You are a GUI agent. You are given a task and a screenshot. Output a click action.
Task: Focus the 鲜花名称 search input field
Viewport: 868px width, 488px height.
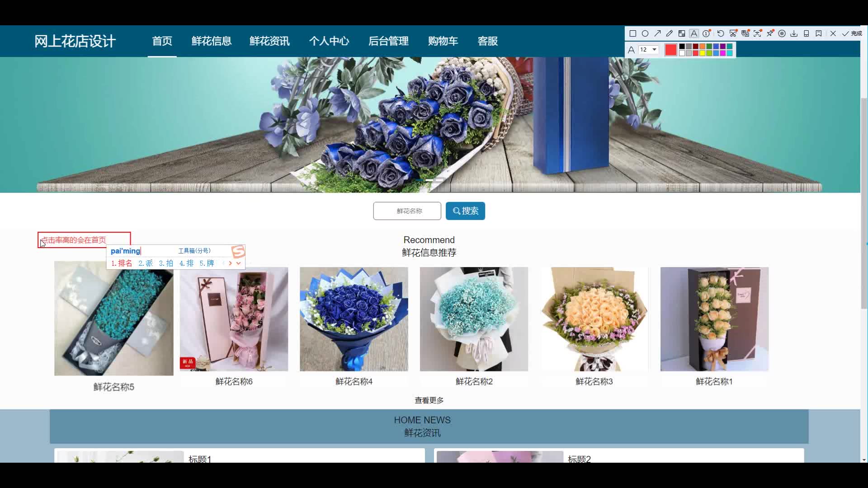[x=407, y=211]
